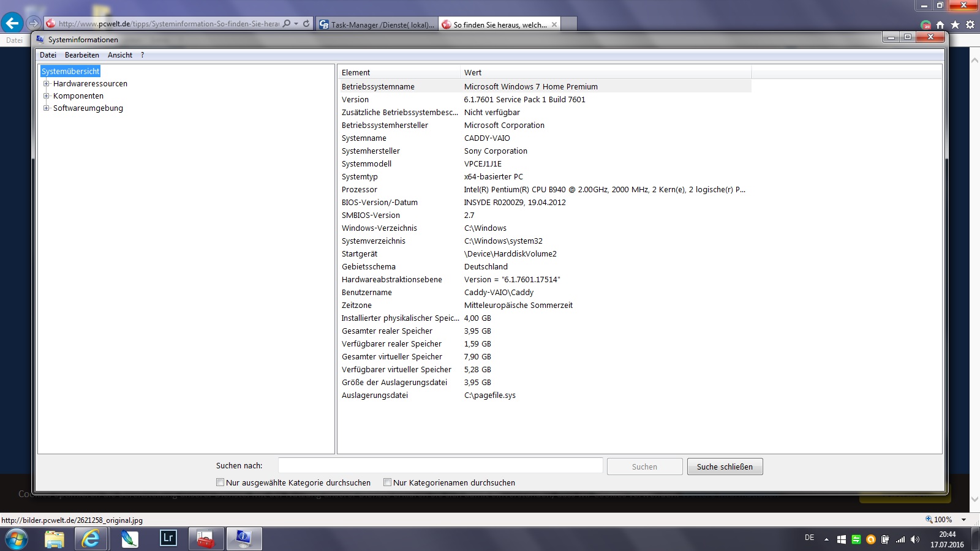Open the Internet Explorer home page
Image resolution: width=980 pixels, height=551 pixels.
pos(940,24)
